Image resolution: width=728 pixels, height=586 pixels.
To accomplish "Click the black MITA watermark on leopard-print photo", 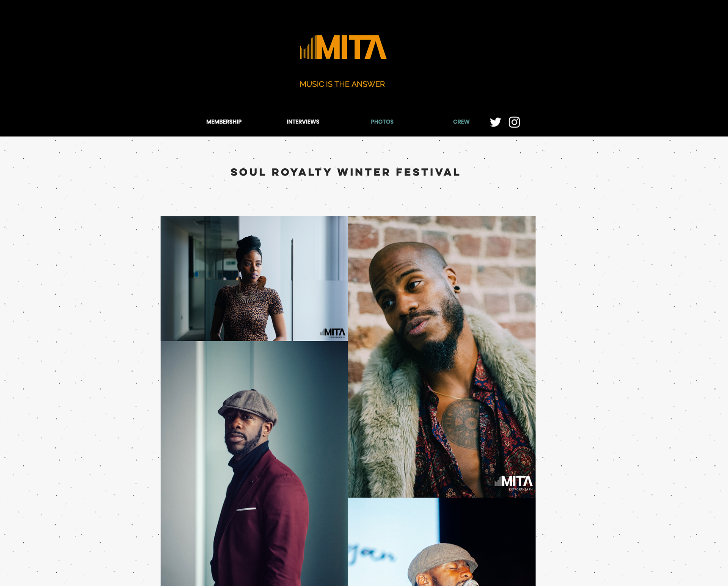I will [x=333, y=332].
